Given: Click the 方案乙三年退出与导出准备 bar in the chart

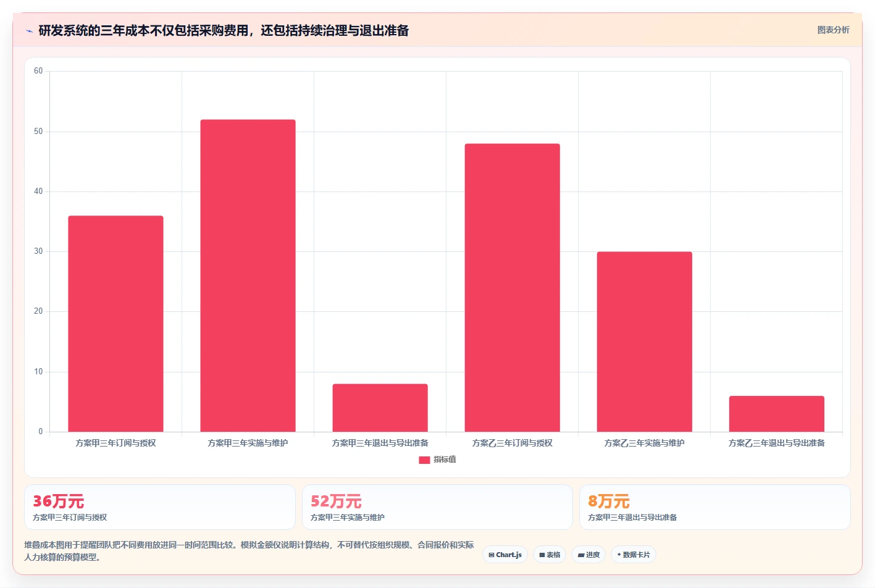Looking at the screenshot, I should coord(776,414).
